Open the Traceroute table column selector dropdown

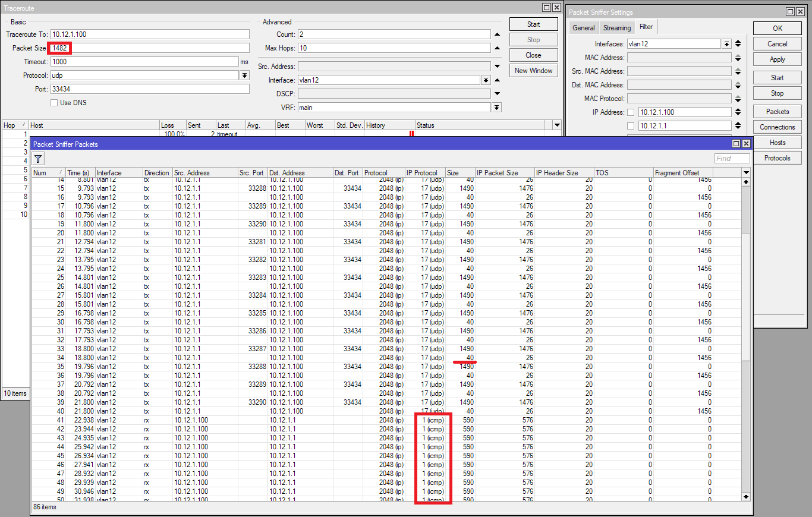coord(557,125)
